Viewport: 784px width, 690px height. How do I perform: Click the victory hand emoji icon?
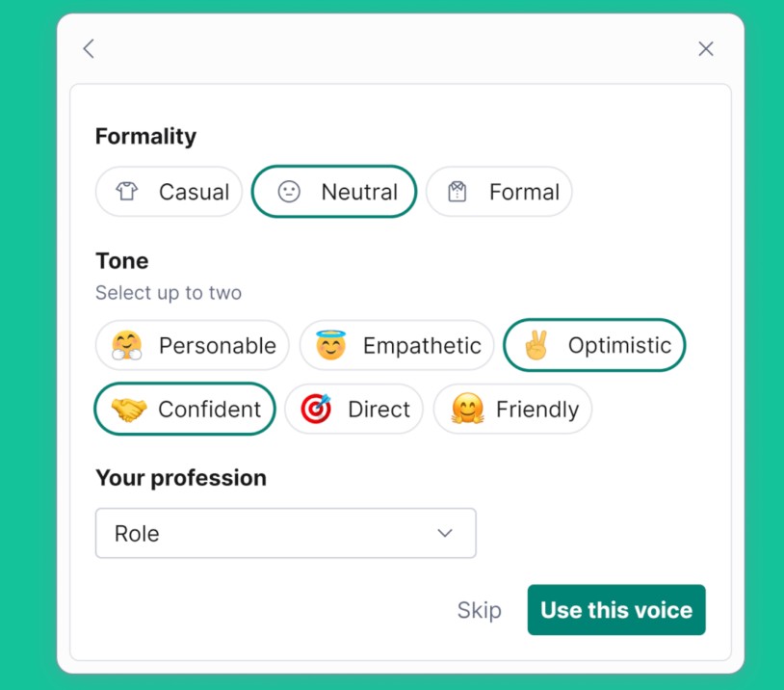pyautogui.click(x=536, y=345)
